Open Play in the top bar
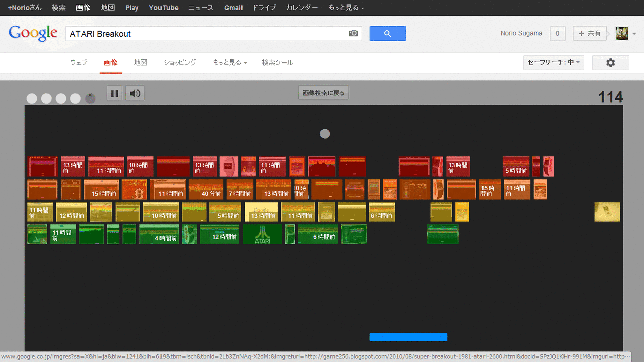The height and width of the screenshot is (362, 644). 132,8
